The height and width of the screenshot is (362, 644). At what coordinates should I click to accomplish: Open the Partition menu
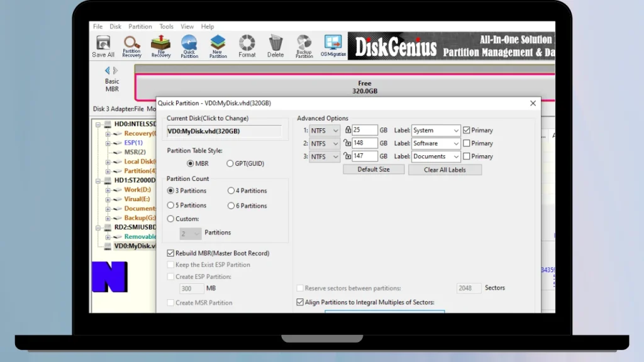[x=140, y=26]
